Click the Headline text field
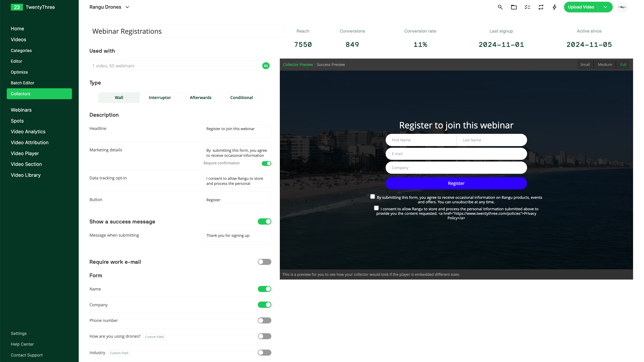This screenshot has height=362, width=644. pos(237,131)
